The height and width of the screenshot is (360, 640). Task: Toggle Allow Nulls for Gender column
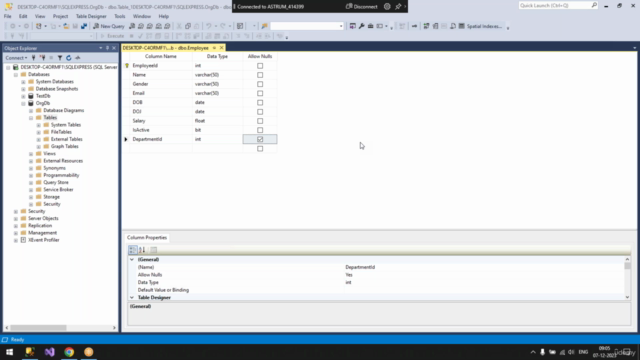coord(260,84)
